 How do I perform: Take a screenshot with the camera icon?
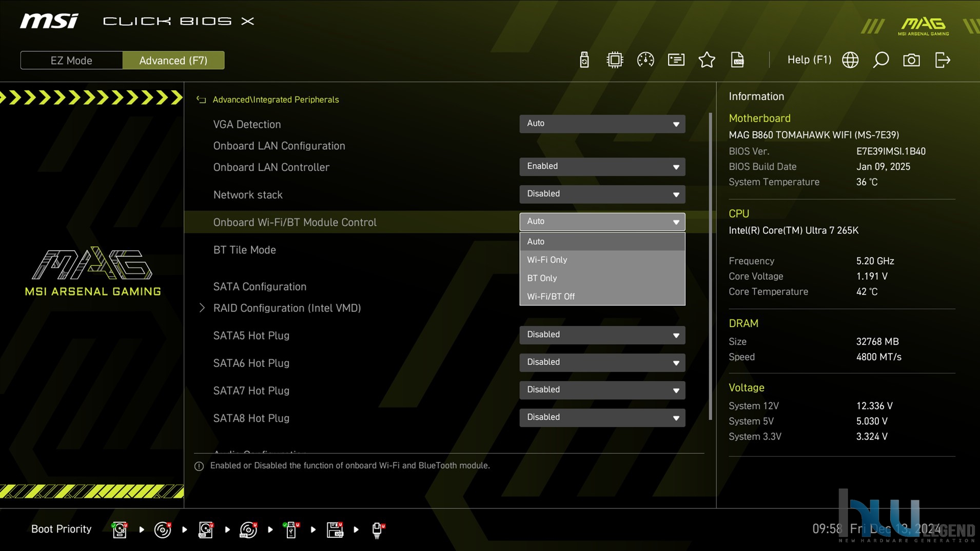pyautogui.click(x=912, y=60)
